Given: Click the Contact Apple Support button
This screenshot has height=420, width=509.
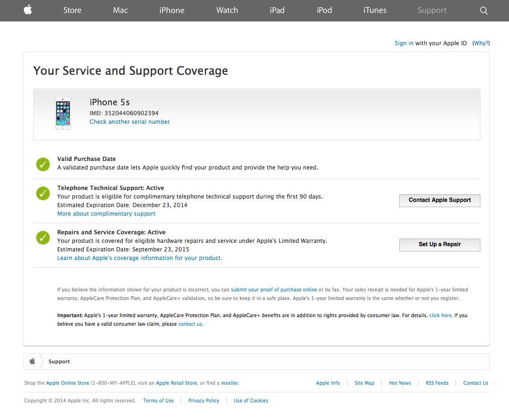Looking at the screenshot, I should pyautogui.click(x=439, y=200).
